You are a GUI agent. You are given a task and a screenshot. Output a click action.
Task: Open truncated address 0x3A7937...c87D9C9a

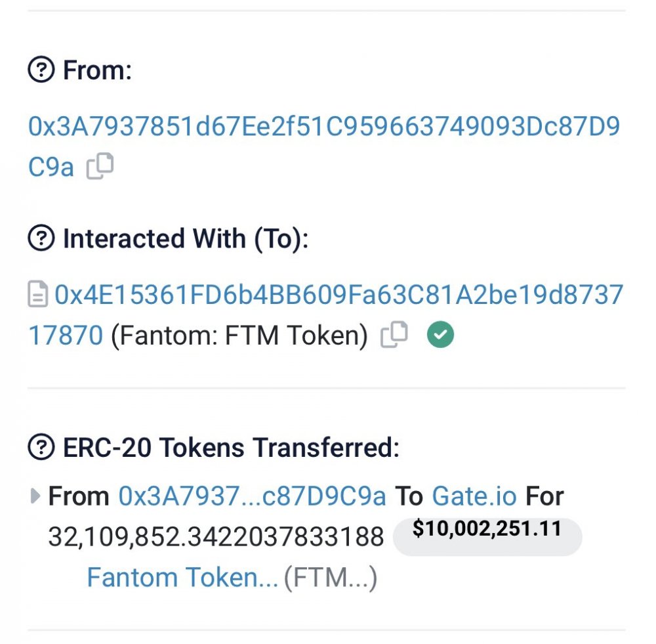253,496
